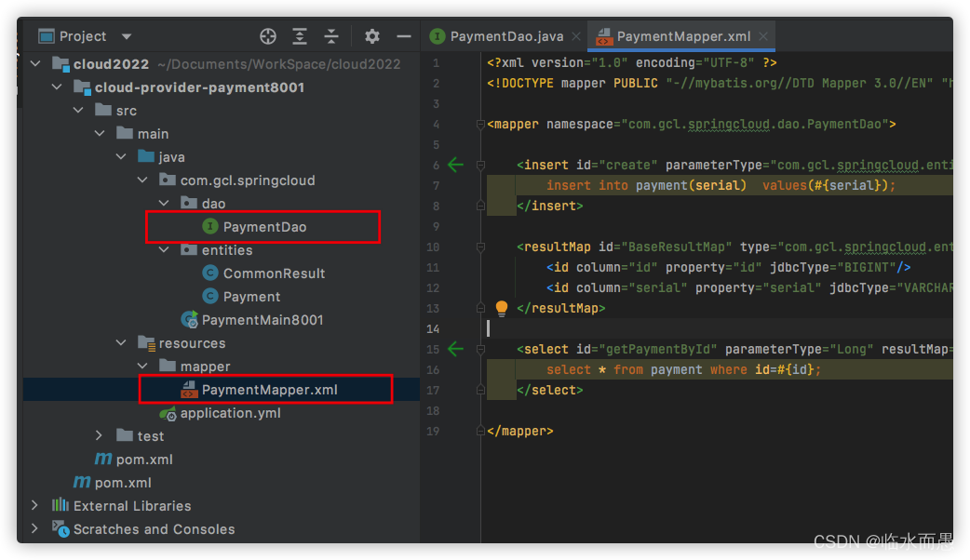Open the Project view dropdown arrow

127,36
